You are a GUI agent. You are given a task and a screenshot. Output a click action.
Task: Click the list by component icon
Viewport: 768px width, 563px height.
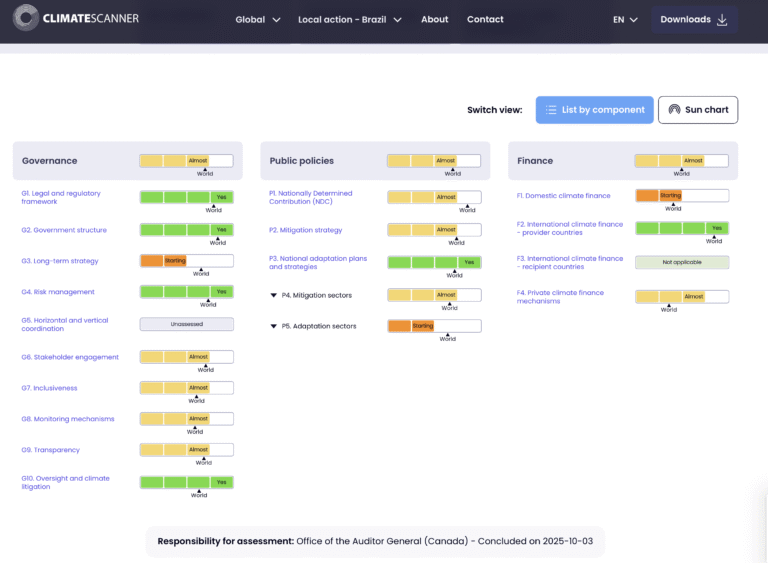[551, 110]
